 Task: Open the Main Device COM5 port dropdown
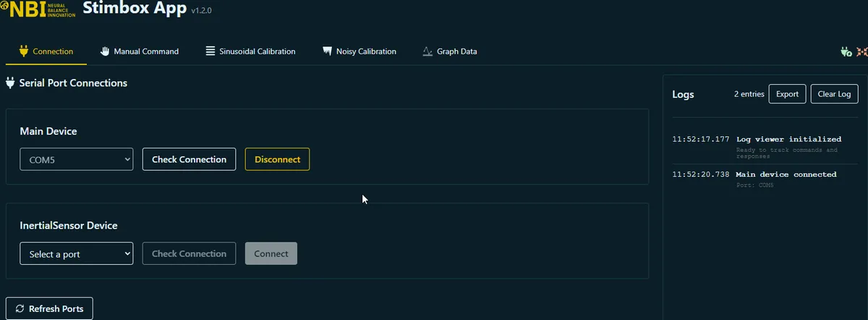tap(77, 159)
